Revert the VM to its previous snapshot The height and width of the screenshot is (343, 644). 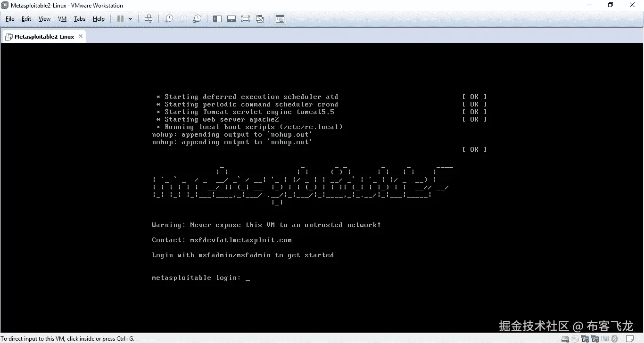tap(183, 19)
